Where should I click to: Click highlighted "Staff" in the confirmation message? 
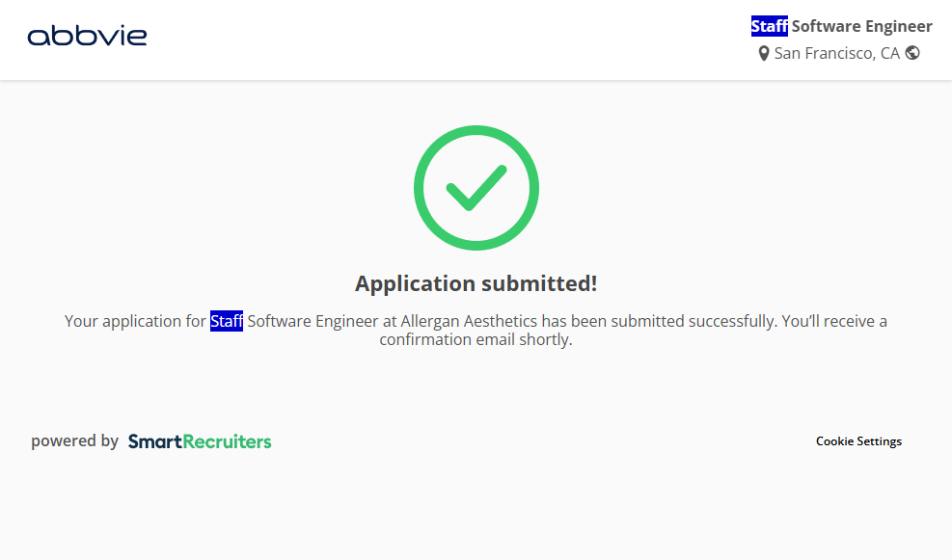click(227, 321)
